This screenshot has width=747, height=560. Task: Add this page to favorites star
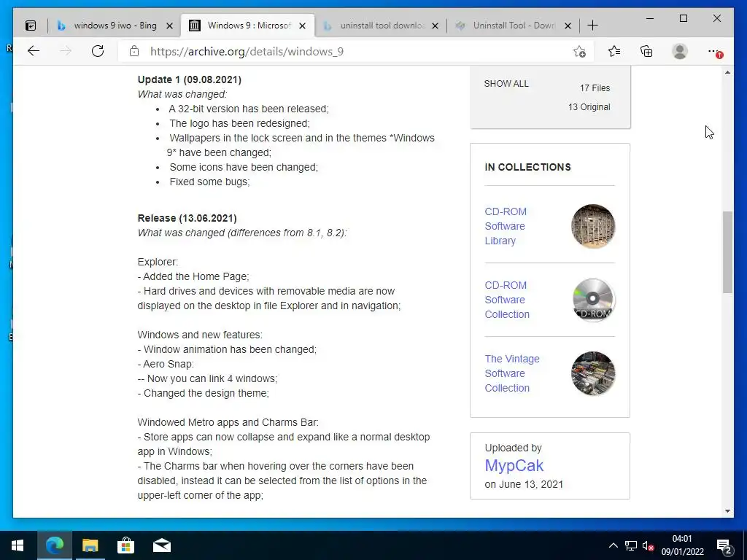click(x=579, y=52)
